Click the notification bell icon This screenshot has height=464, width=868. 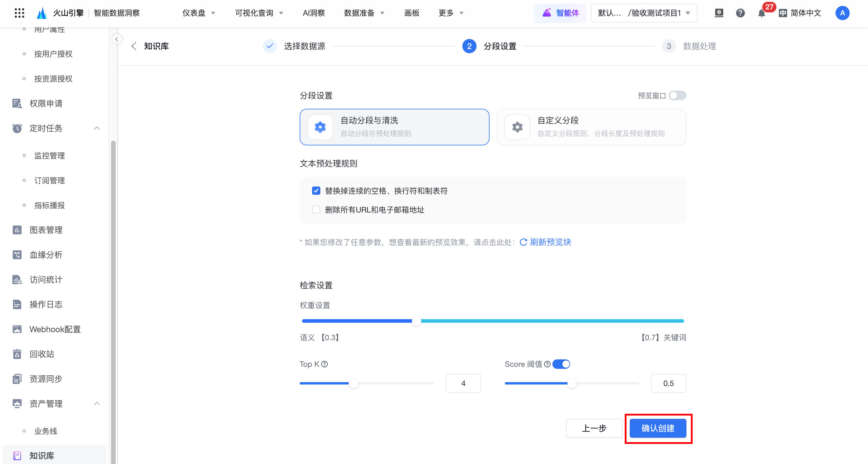point(761,13)
